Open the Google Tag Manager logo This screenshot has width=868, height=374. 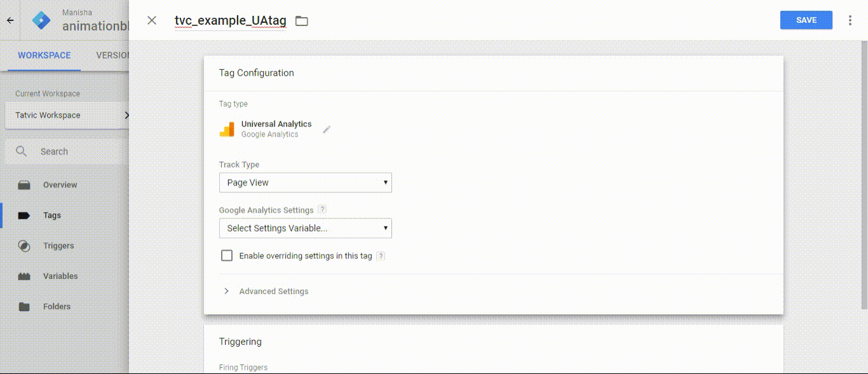[x=41, y=20]
